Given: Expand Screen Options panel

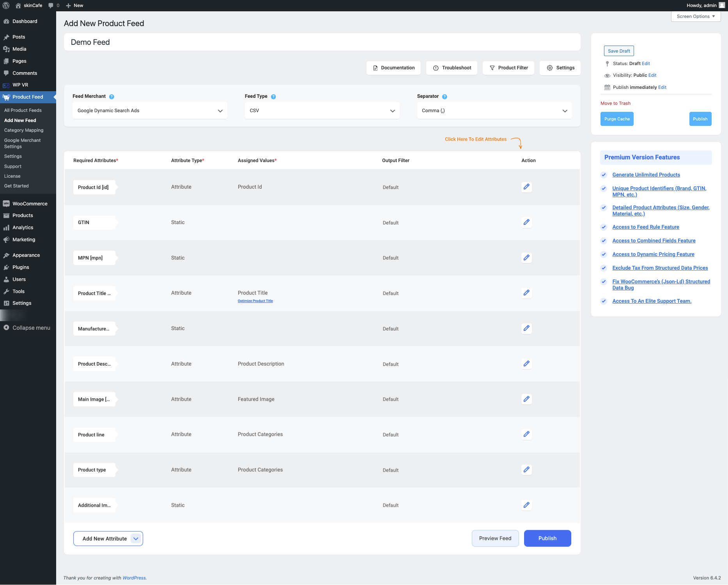Looking at the screenshot, I should click(696, 16).
